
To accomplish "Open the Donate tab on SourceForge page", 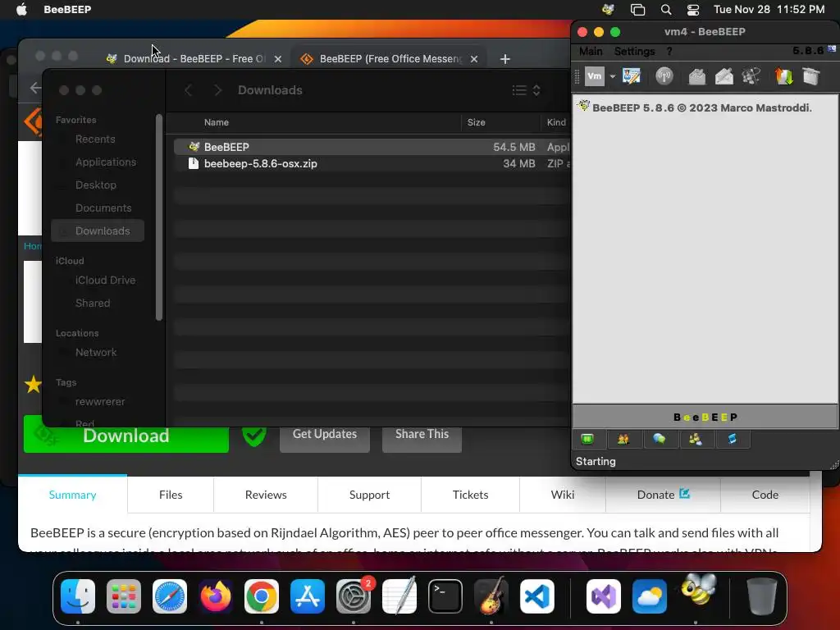I will point(663,495).
